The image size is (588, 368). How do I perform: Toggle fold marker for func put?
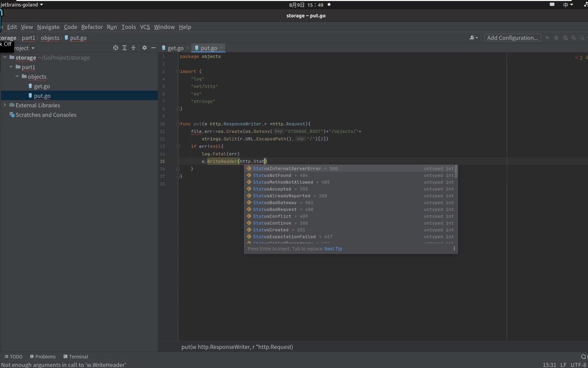coord(178,124)
